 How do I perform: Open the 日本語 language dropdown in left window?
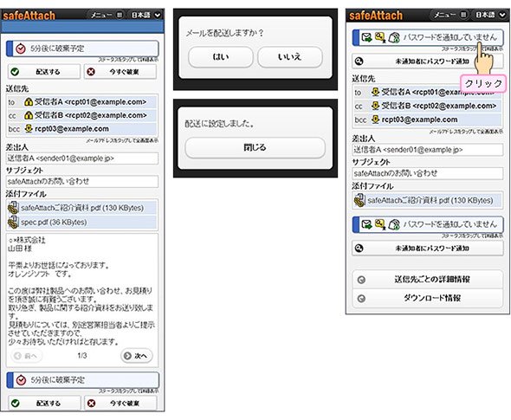tap(146, 15)
